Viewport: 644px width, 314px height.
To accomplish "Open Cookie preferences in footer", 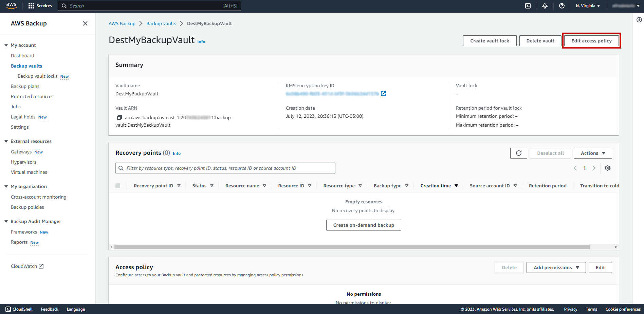I will click(x=623, y=309).
